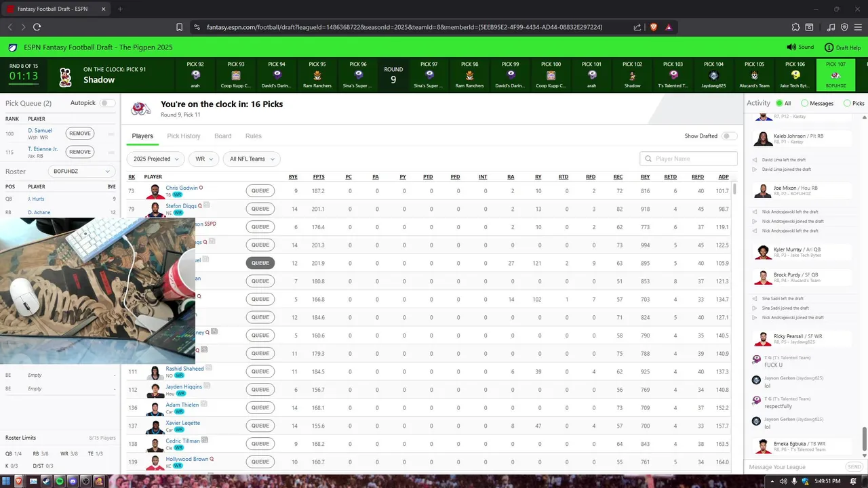The height and width of the screenshot is (488, 868).
Task: Switch to the Pick History tab
Action: tap(183, 136)
